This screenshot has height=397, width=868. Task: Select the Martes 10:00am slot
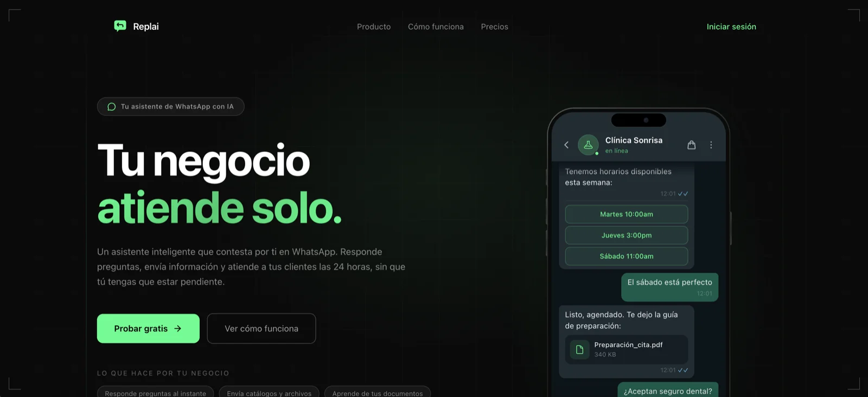(x=627, y=214)
